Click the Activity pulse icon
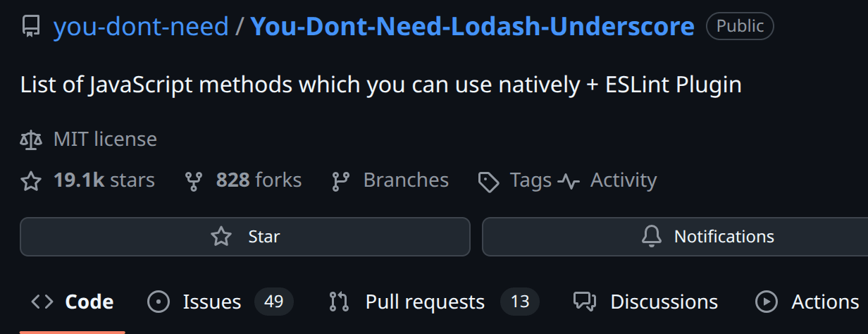Image resolution: width=868 pixels, height=334 pixels. tap(569, 182)
